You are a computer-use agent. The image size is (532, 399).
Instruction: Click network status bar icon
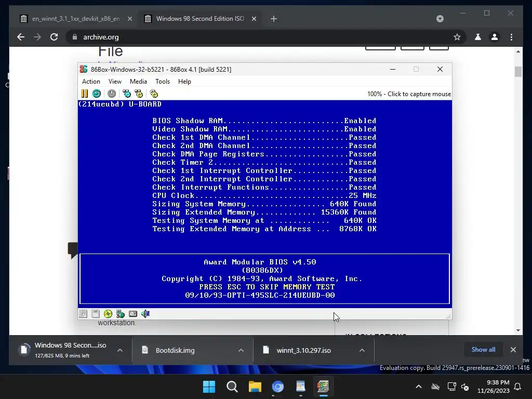121,314
